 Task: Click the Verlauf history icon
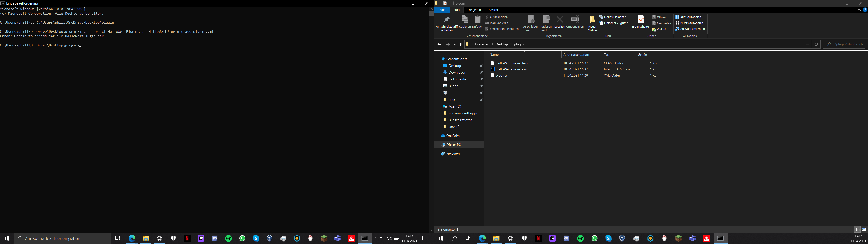[x=654, y=30]
